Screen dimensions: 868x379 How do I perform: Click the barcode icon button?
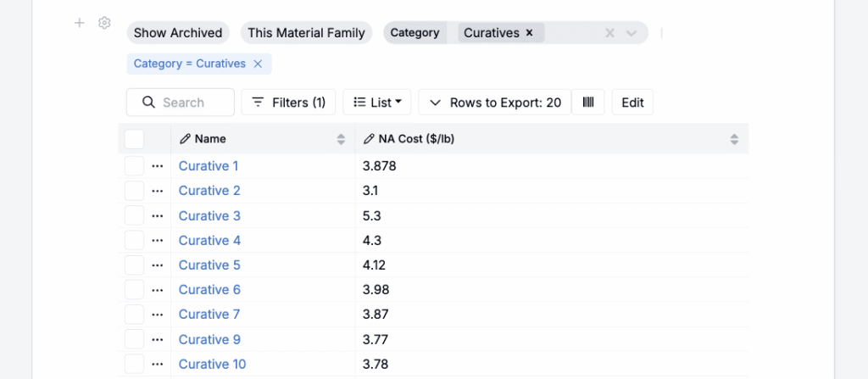588,103
